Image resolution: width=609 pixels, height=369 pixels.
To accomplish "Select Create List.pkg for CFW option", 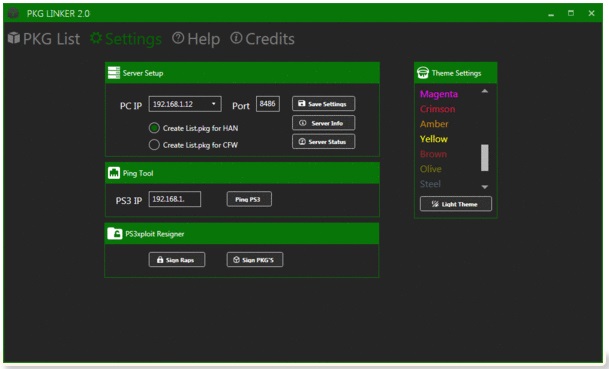I will (x=154, y=145).
